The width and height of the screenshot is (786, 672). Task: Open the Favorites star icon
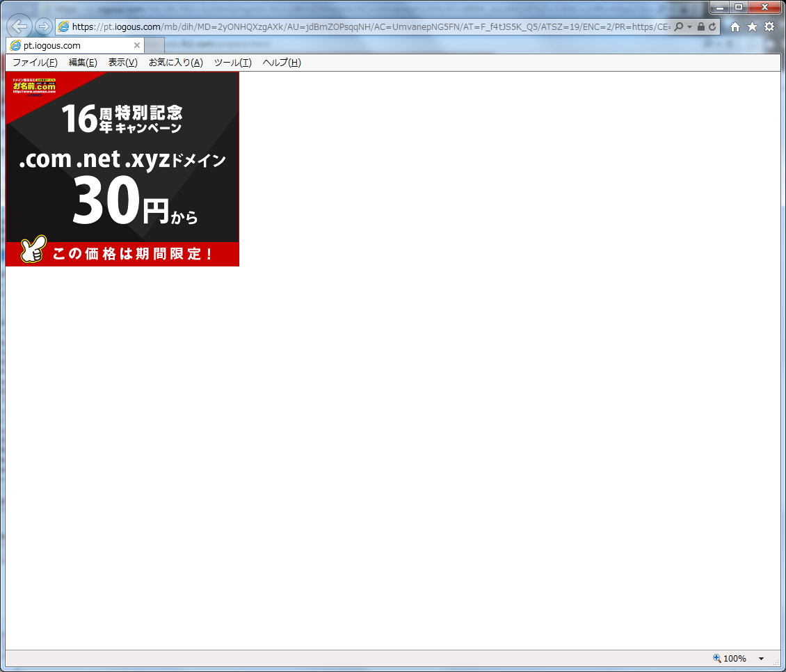pos(752,26)
